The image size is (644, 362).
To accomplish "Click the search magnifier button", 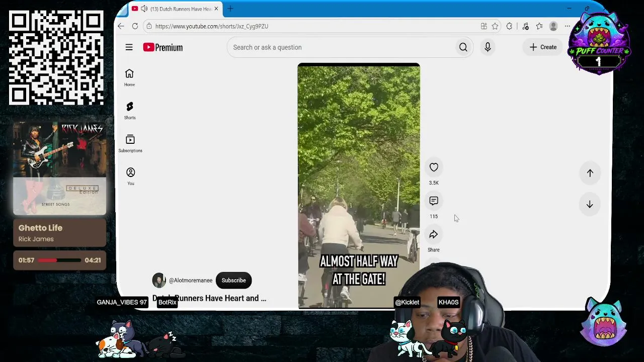I will pos(463,47).
